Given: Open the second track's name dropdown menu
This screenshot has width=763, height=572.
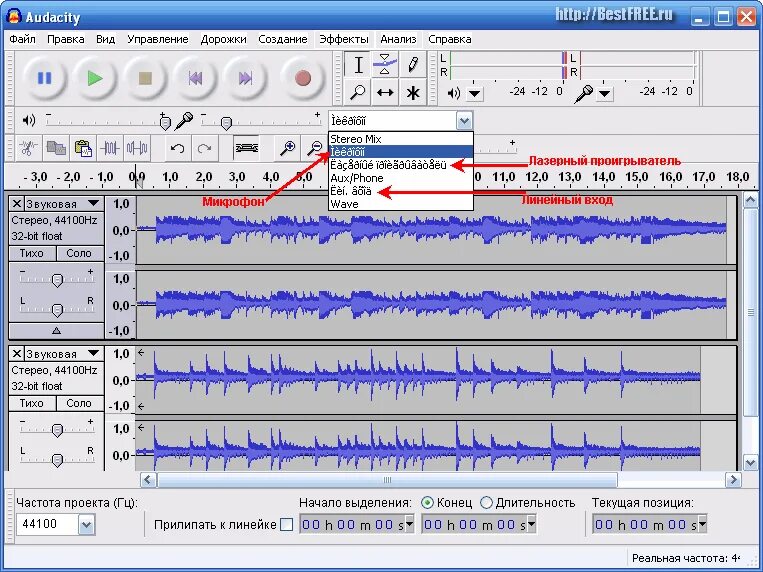Looking at the screenshot, I should (93, 353).
